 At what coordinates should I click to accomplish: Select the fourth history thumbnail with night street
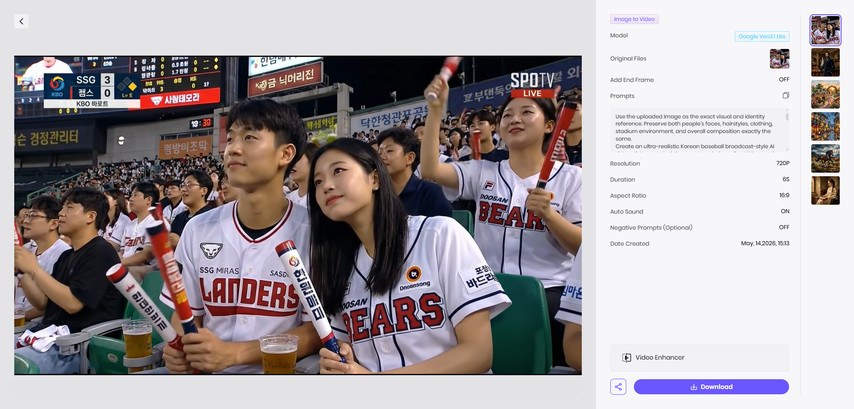(x=825, y=126)
